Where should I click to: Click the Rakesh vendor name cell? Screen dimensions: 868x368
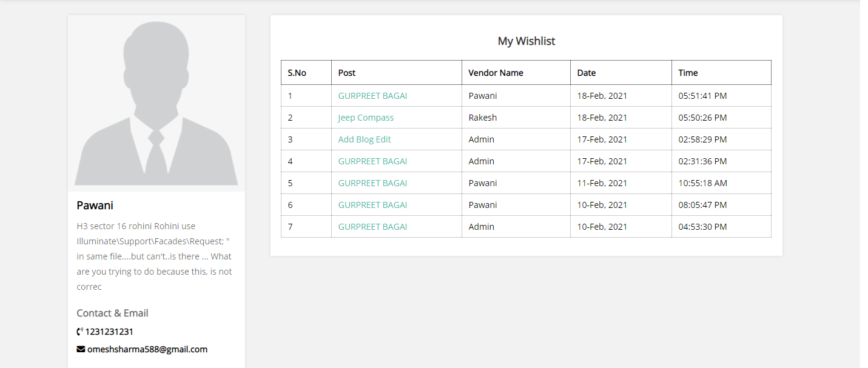pyautogui.click(x=482, y=118)
